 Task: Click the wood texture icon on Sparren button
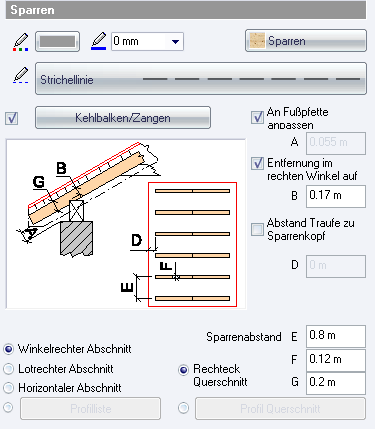(x=257, y=41)
